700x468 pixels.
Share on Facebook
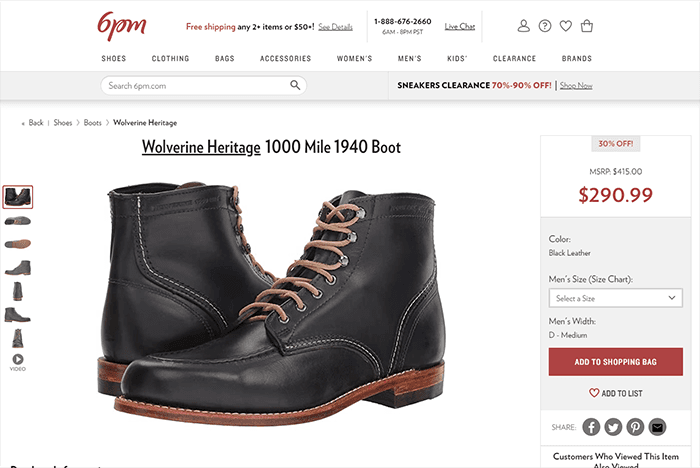(591, 427)
